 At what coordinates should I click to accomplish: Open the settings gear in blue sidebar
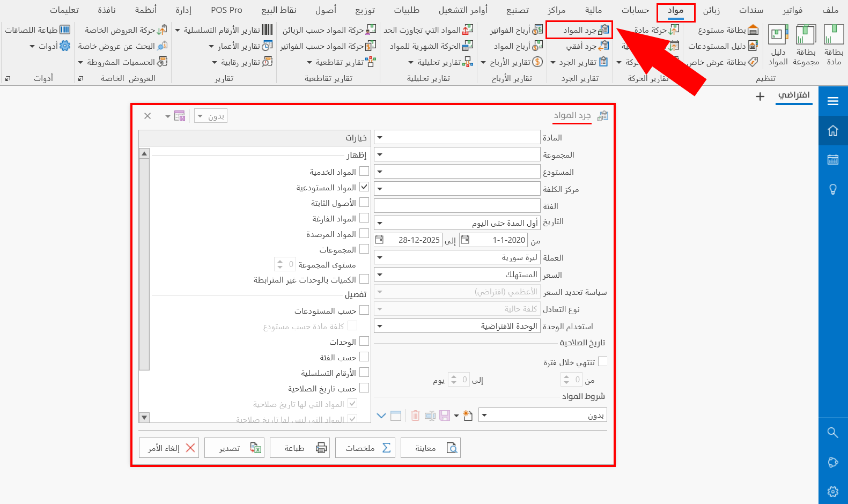[x=833, y=491]
